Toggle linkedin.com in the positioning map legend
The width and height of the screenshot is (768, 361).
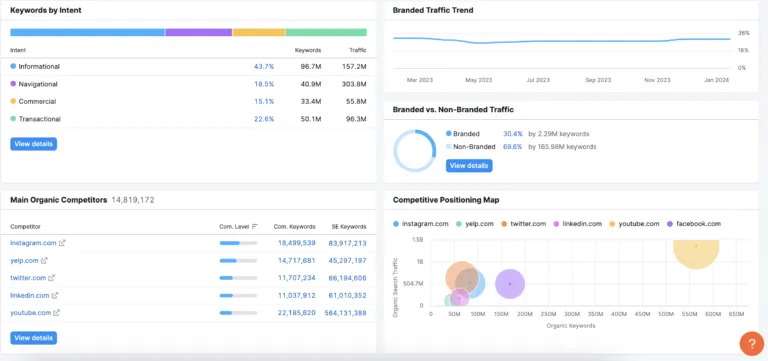click(577, 224)
